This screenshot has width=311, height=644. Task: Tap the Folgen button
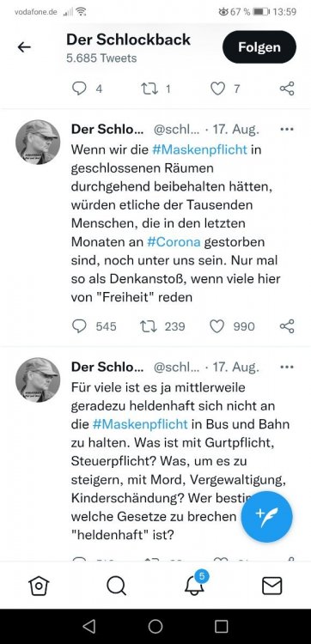(259, 47)
